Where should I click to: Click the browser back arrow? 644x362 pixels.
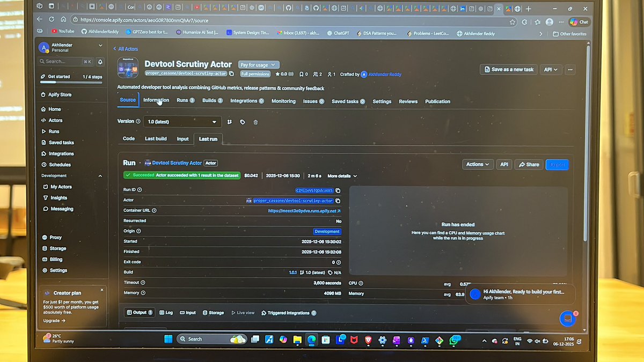40,19
